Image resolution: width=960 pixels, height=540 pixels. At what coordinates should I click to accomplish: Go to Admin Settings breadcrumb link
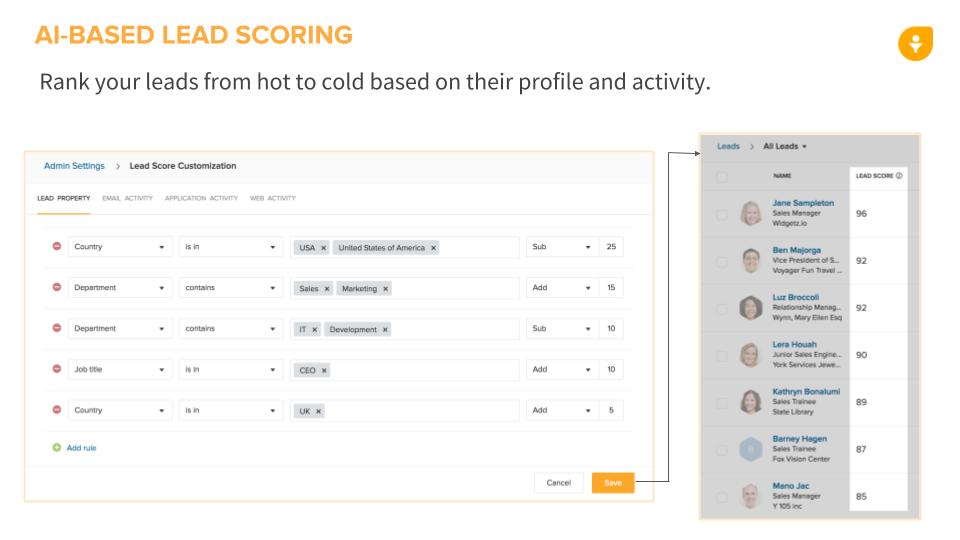tap(74, 166)
